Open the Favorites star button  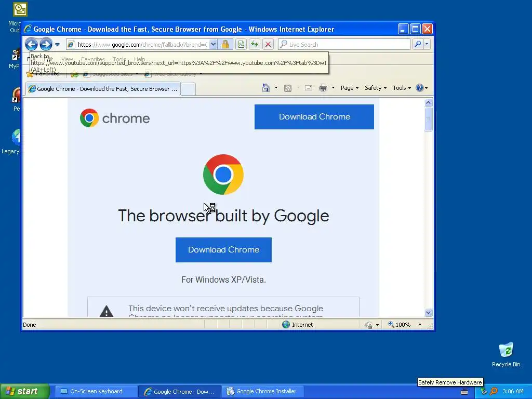(x=43, y=74)
